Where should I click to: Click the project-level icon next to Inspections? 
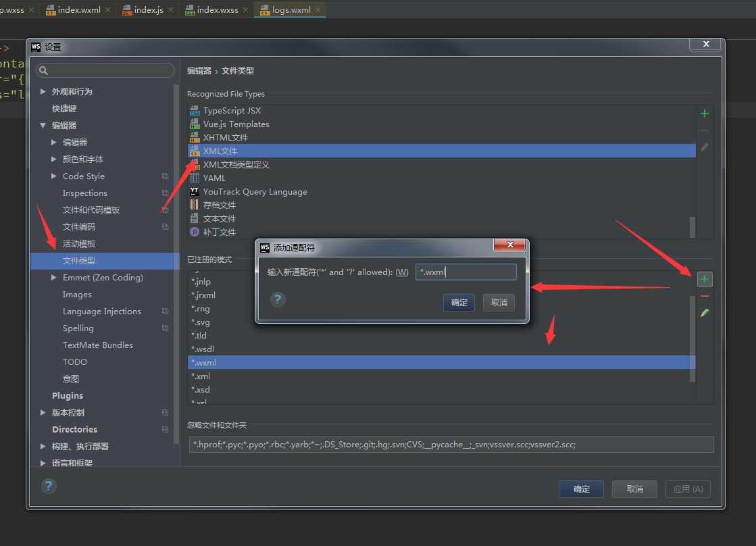165,193
